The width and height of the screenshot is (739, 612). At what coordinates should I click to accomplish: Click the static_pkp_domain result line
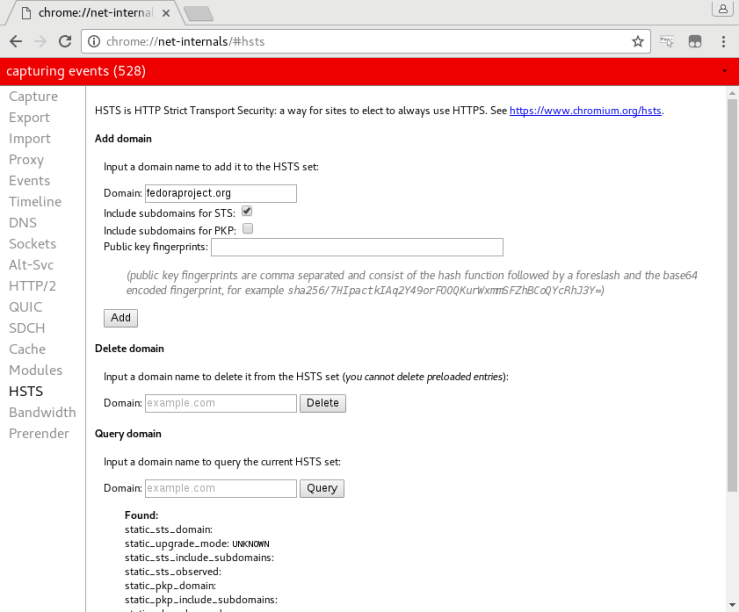pos(170,586)
